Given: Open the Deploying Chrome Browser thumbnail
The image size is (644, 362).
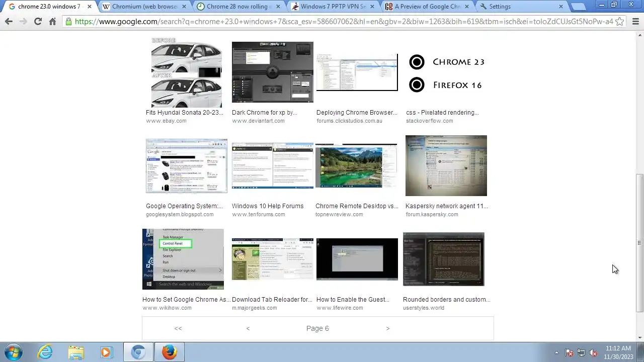Looking at the screenshot, I should [x=357, y=72].
